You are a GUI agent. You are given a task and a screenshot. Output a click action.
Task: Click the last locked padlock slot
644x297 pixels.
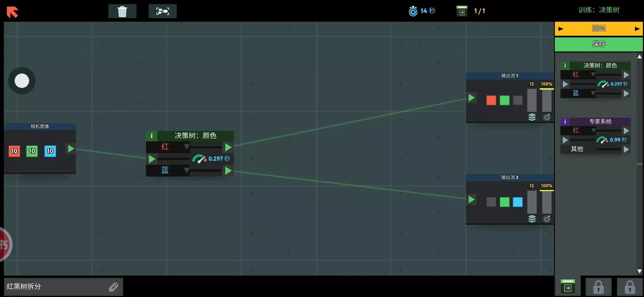[x=630, y=287]
